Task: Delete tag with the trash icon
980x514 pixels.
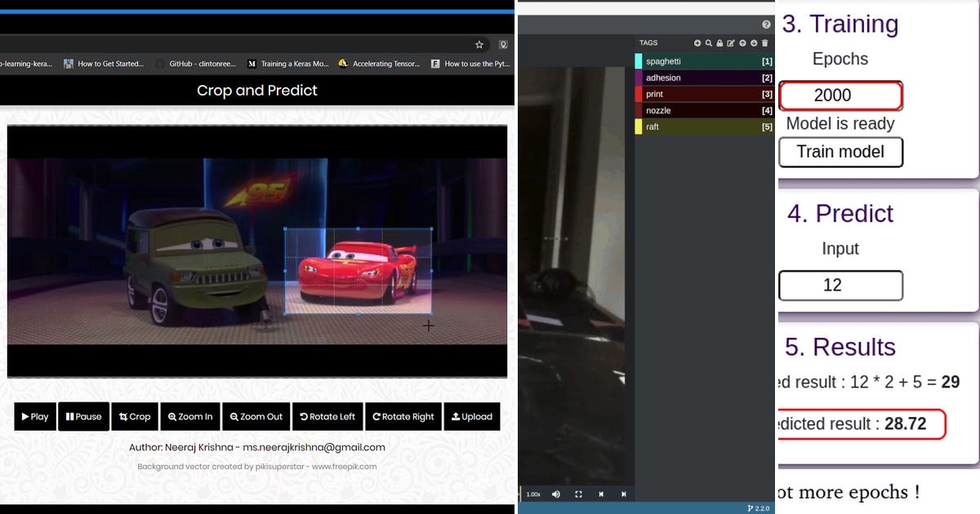Action: tap(764, 43)
